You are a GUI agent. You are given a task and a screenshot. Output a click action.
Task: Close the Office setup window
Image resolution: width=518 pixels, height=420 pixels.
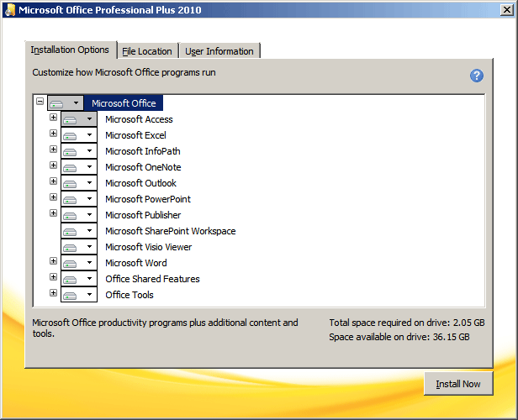point(507,10)
